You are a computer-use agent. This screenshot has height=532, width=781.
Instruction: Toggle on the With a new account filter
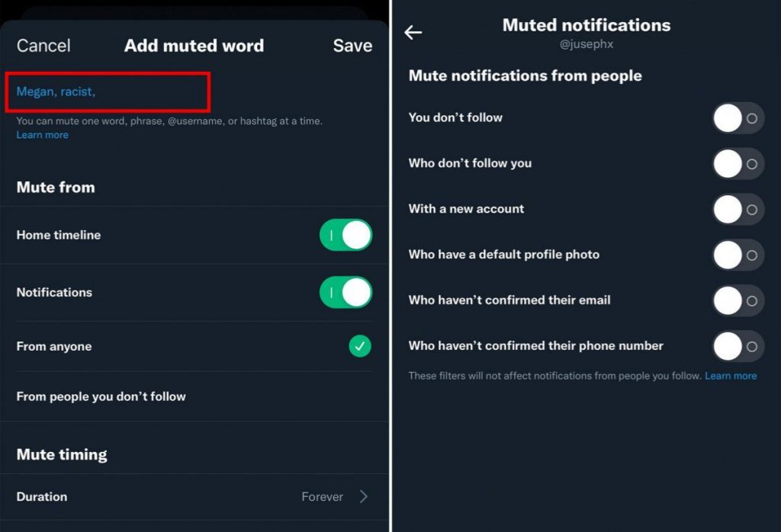pyautogui.click(x=738, y=209)
